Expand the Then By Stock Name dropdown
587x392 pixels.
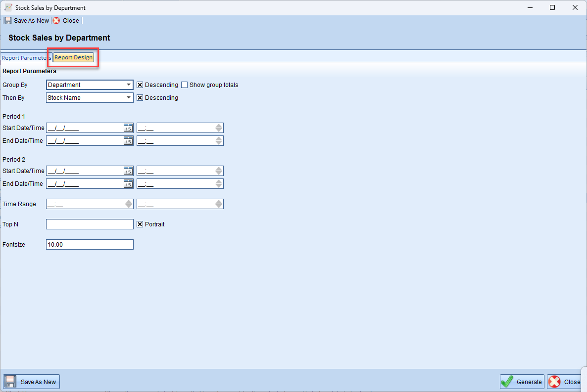coord(129,98)
